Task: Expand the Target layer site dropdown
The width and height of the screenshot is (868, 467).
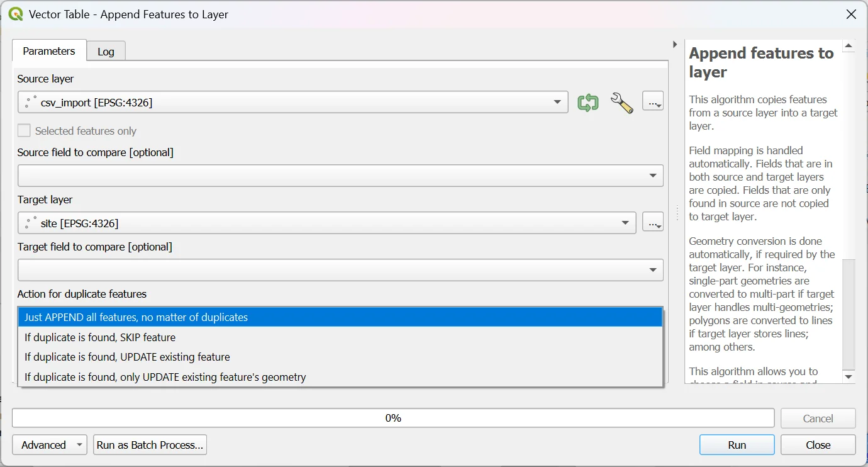Action: pyautogui.click(x=326, y=223)
